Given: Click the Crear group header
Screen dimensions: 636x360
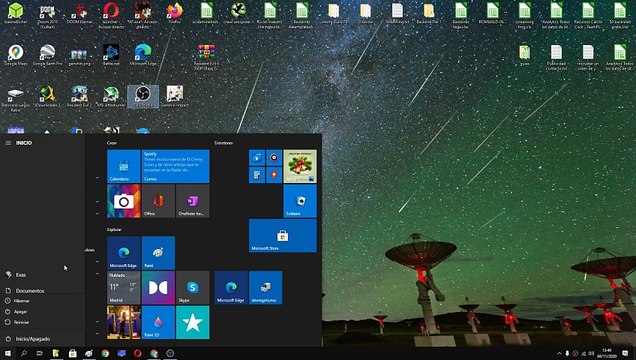Looking at the screenshot, I should (x=112, y=143).
